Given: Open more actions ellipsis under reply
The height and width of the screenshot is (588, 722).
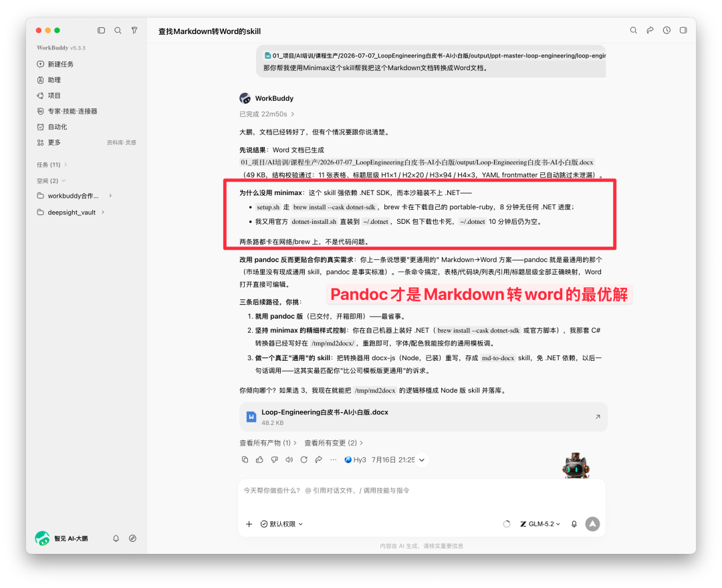Looking at the screenshot, I should [334, 460].
